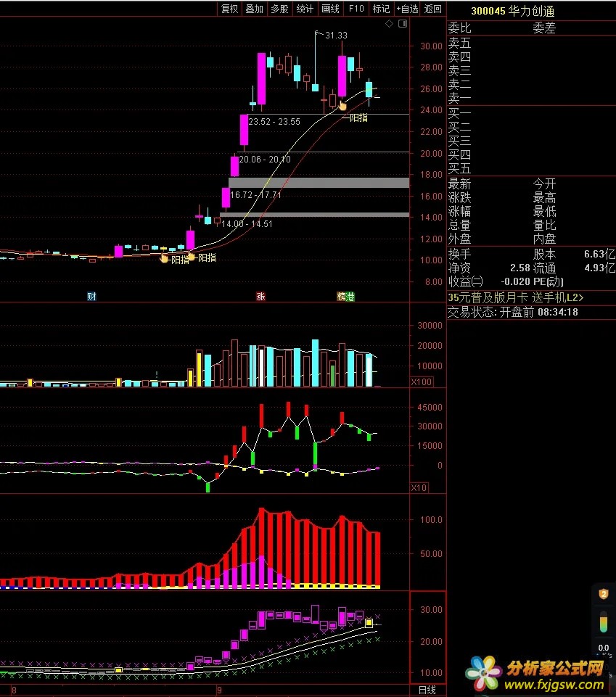Click the 标记 mark button
616x697 pixels.
[x=381, y=9]
